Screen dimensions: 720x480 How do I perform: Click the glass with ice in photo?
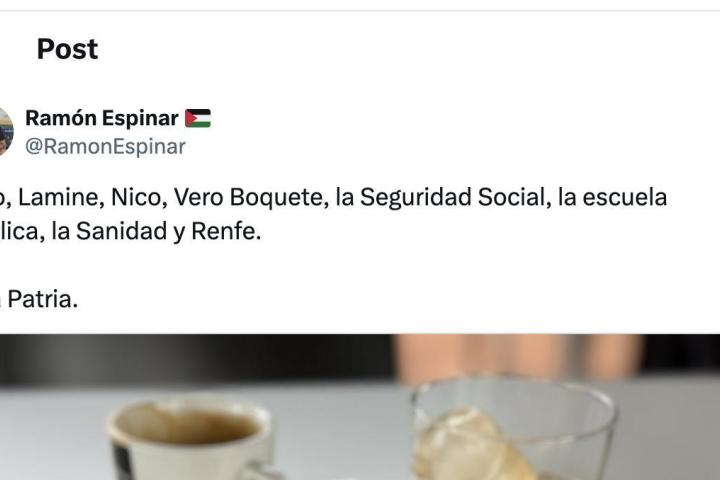click(x=512, y=427)
